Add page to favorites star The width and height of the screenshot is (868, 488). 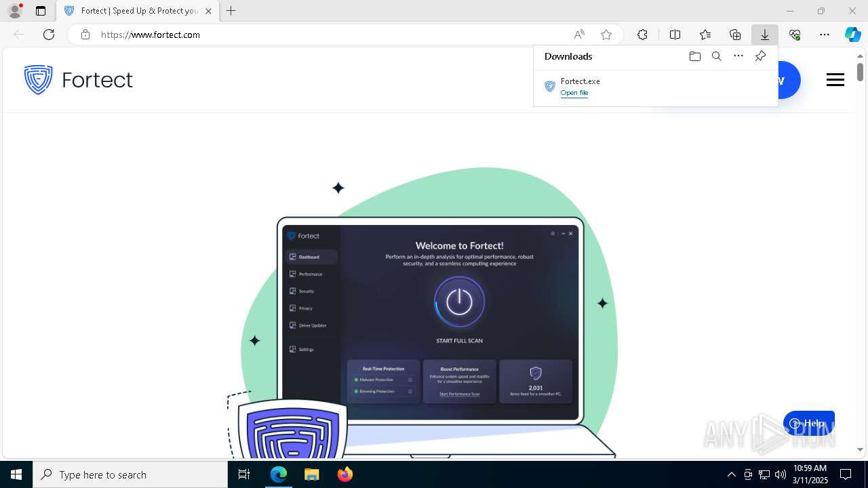tap(606, 35)
